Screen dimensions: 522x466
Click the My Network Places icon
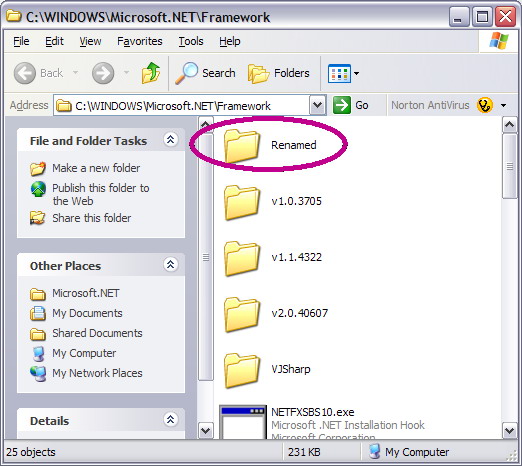coord(38,374)
